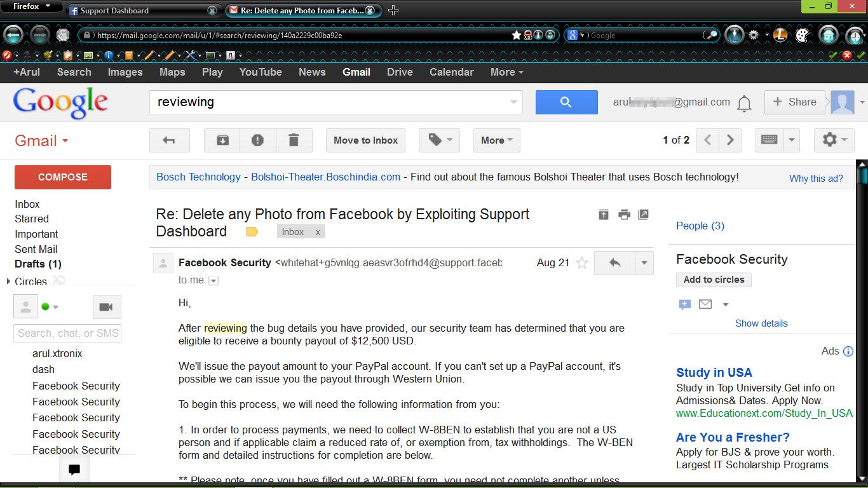Reply using the arrow beside Aug 21
This screenshot has height=488, width=868.
click(x=614, y=263)
